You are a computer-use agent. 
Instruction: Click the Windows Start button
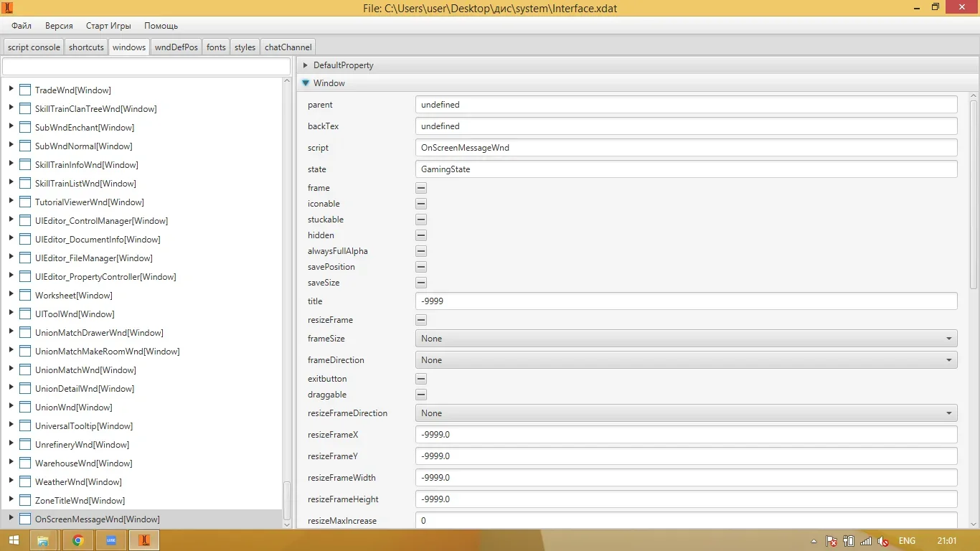click(14, 540)
